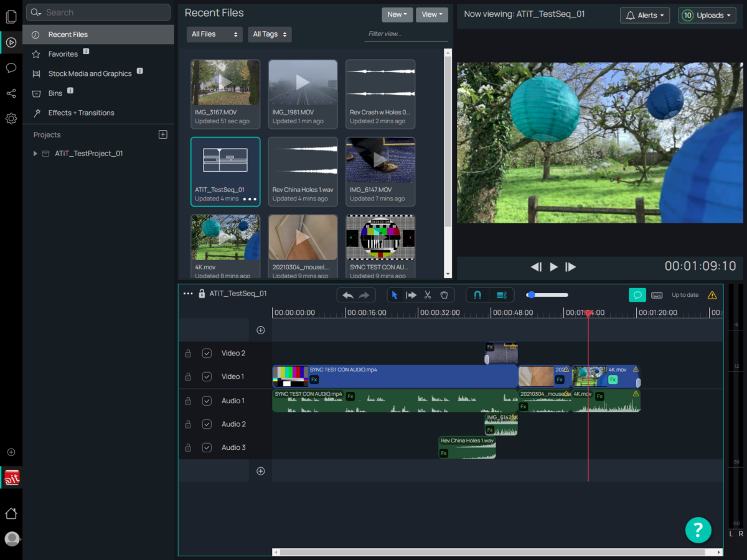Open the three-dot menu beside ATiT_TestSeq_01 timeline
The image size is (747, 560).
tap(188, 294)
